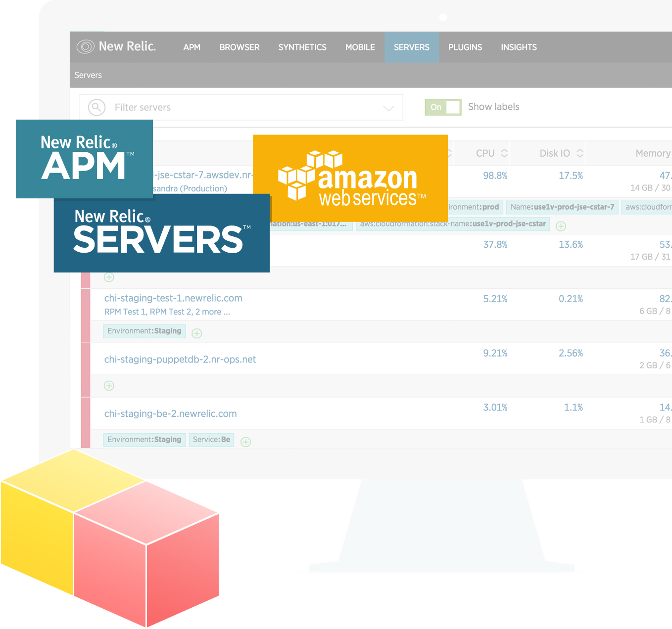Click the memory text 17 GB / 31
The width and height of the screenshot is (672, 629).
click(x=650, y=257)
